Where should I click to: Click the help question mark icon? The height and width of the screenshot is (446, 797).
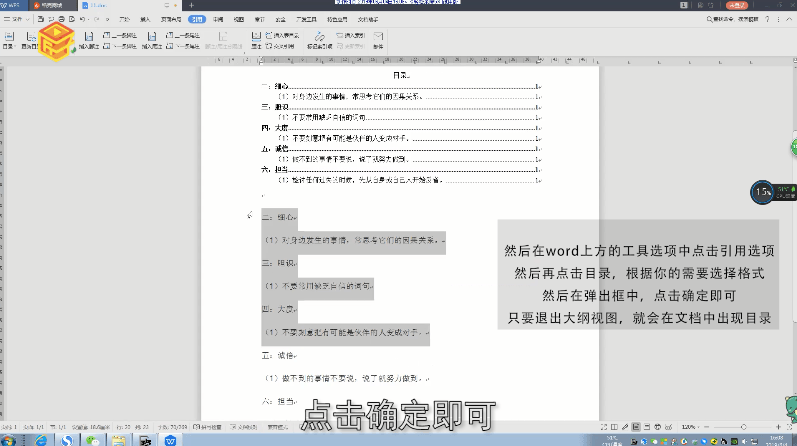tap(768, 19)
